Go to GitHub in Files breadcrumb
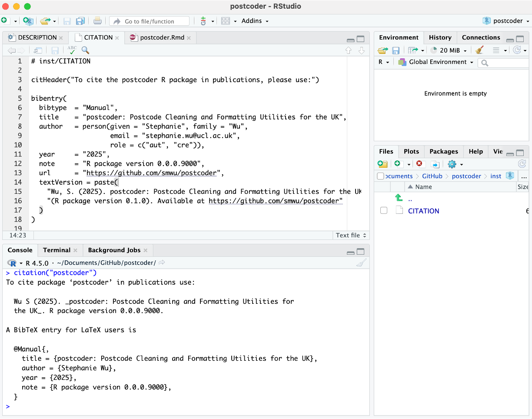The image size is (532, 419). click(x=432, y=176)
